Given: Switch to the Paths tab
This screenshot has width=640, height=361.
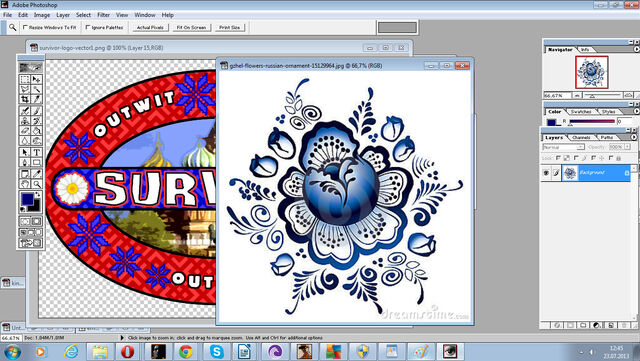Looking at the screenshot, I should tap(607, 137).
